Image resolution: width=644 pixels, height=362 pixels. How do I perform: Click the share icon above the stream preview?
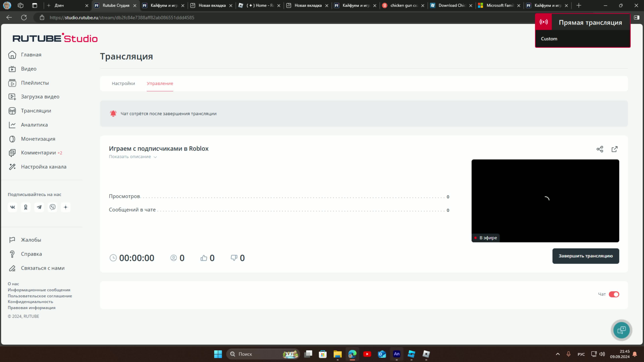point(600,149)
